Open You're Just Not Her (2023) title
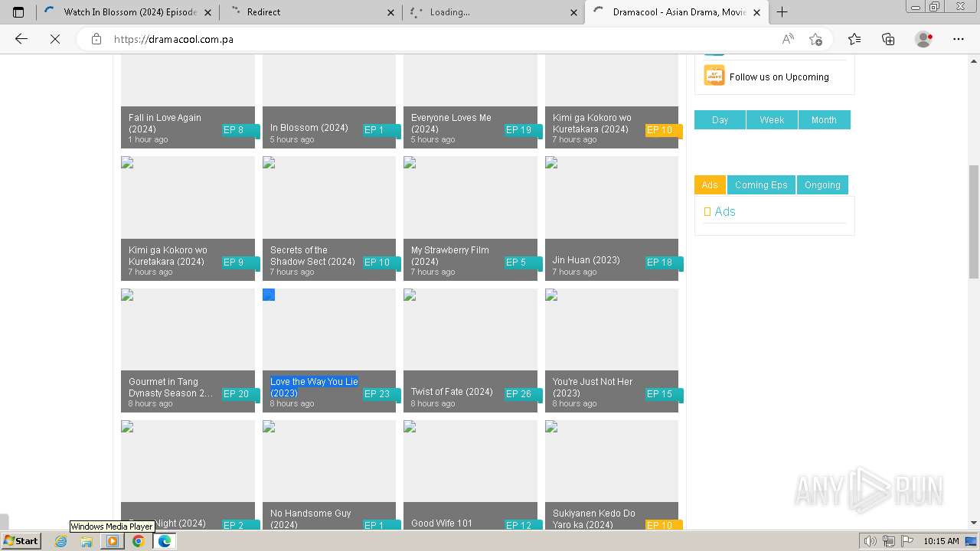The width and height of the screenshot is (980, 551). coord(593,387)
